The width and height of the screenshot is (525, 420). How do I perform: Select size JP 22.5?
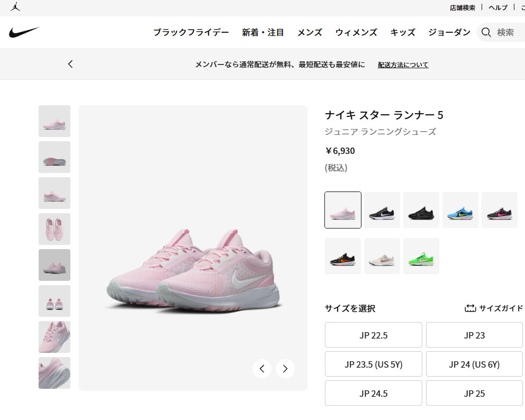373,335
